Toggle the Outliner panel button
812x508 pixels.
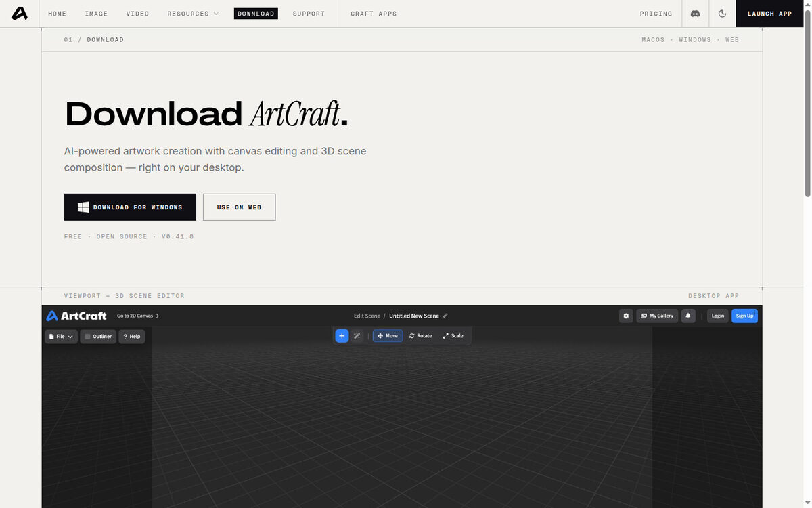pos(98,336)
